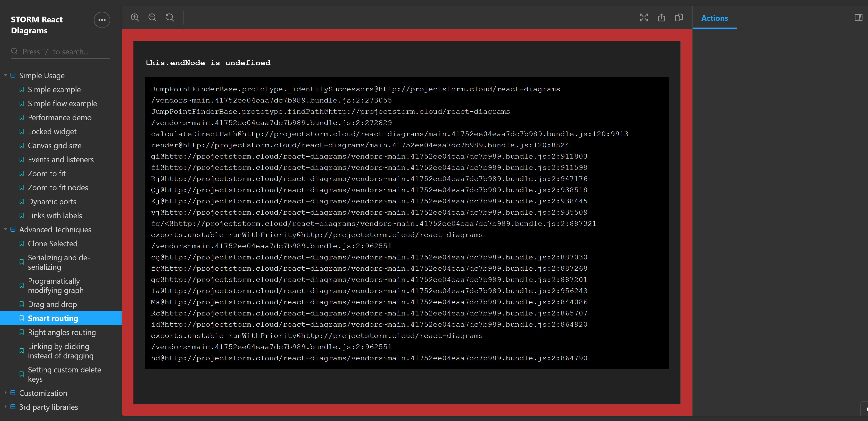
Task: Open the Performance demo story
Action: pyautogui.click(x=60, y=117)
